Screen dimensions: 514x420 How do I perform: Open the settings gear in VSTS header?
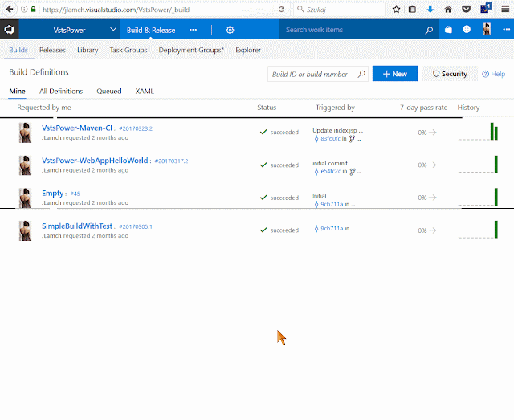click(230, 30)
